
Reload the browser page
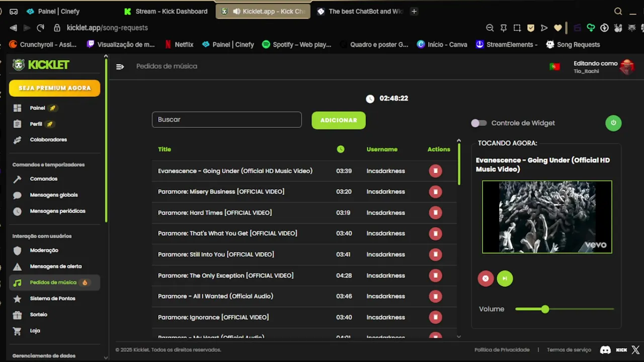pyautogui.click(x=40, y=28)
